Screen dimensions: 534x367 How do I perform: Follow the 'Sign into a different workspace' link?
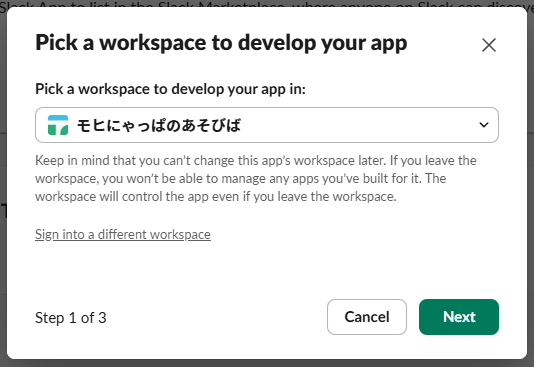point(123,234)
